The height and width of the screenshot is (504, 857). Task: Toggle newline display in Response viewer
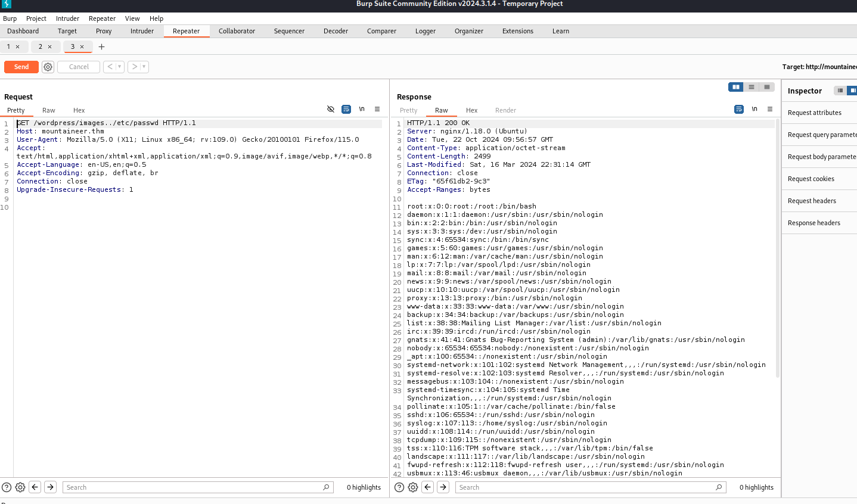point(754,109)
